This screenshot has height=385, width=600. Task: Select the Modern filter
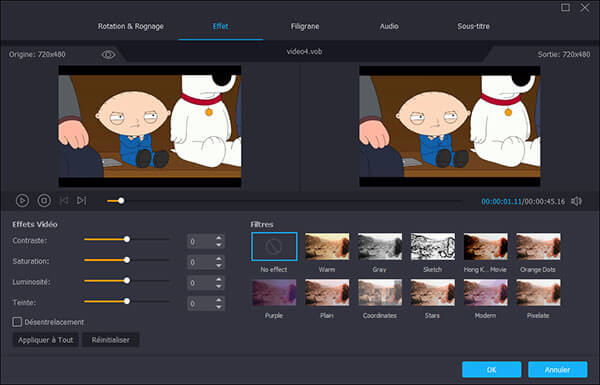click(x=486, y=292)
